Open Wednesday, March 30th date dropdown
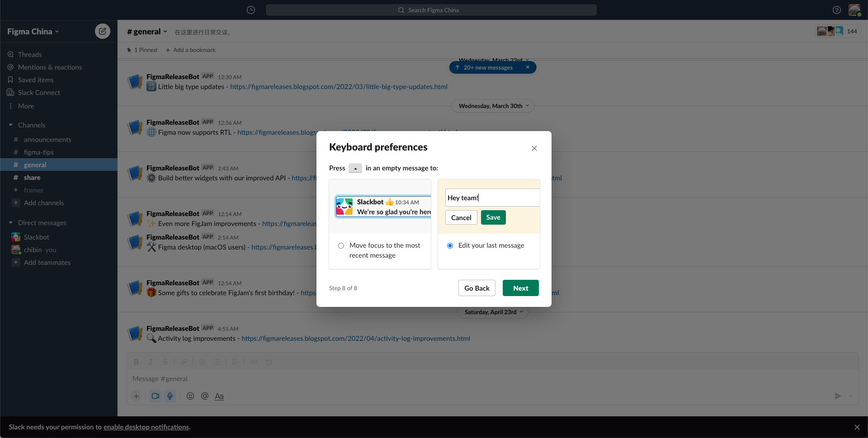 pos(493,106)
